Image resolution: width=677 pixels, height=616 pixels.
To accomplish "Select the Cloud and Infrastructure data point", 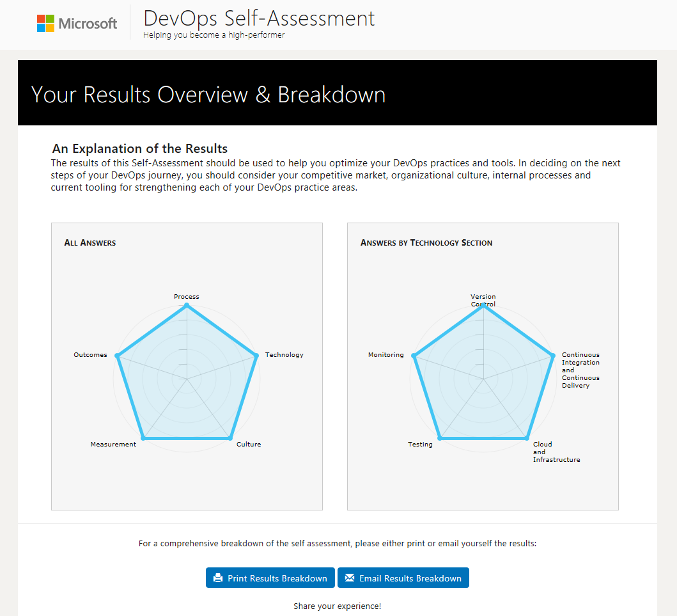I will click(x=527, y=438).
